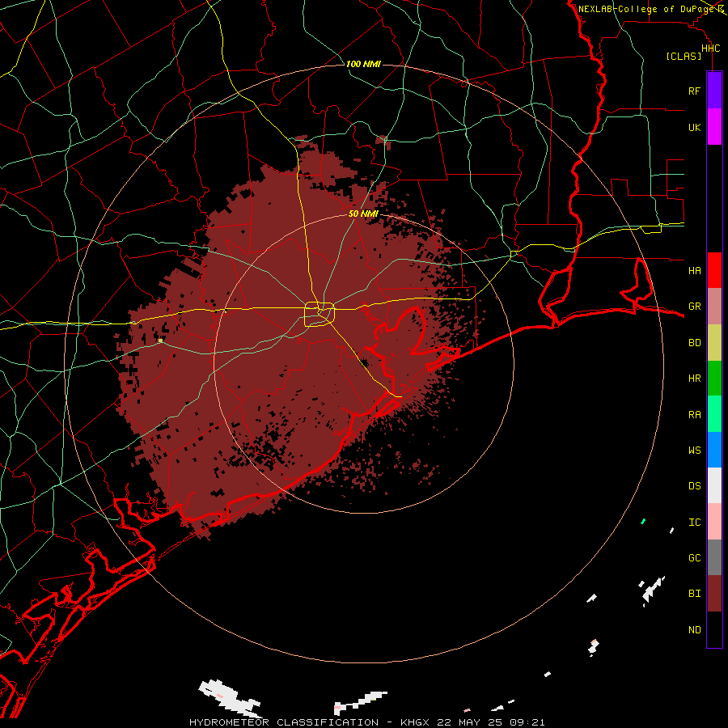
Task: Click the white DS color swatch
Action: pos(714,485)
